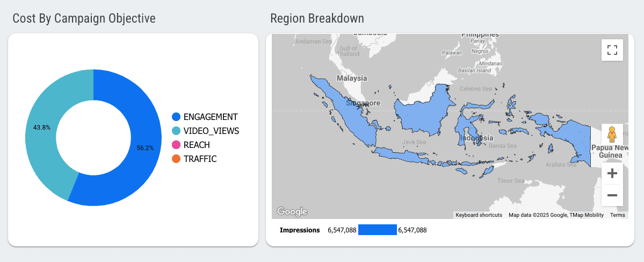This screenshot has height=262, width=644.
Task: Click the ENGAGEMENT blue legend dot
Action: click(176, 117)
